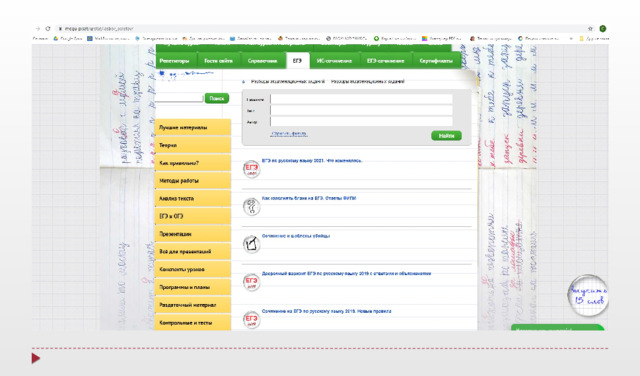
Task: Open the Досрочный вариант ЕГЭ 2019 link
Action: point(347,273)
